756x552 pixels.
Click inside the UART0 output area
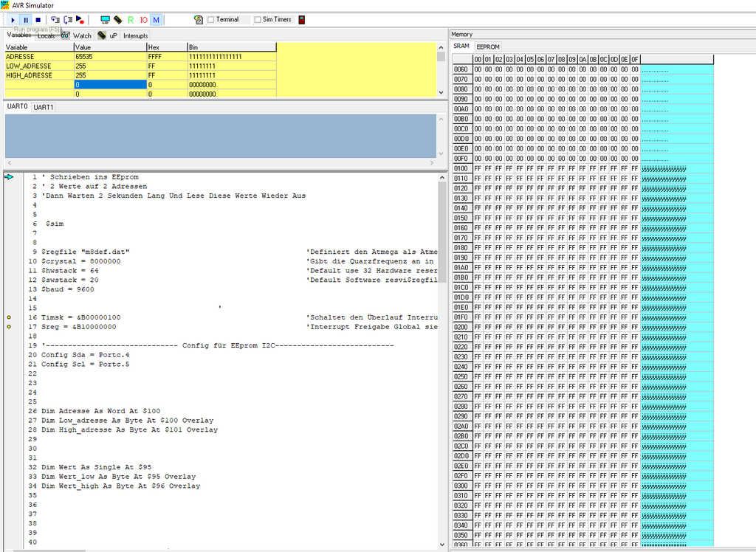tap(220, 136)
